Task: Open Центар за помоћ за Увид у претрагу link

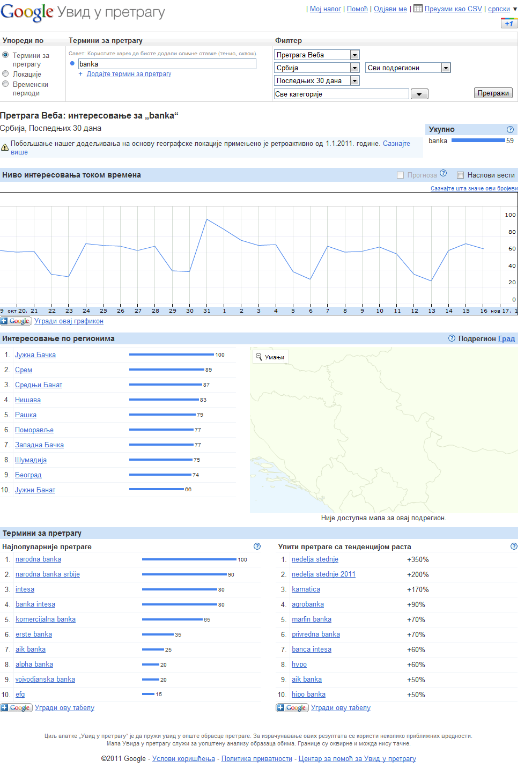Action: pos(357,758)
